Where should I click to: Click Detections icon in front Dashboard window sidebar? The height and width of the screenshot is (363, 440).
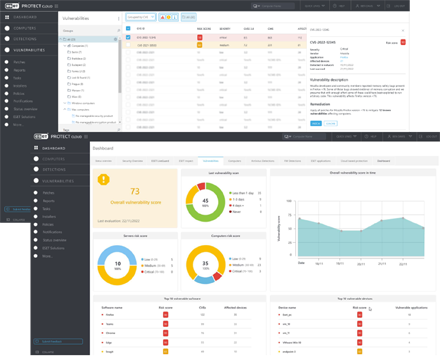coord(36,169)
